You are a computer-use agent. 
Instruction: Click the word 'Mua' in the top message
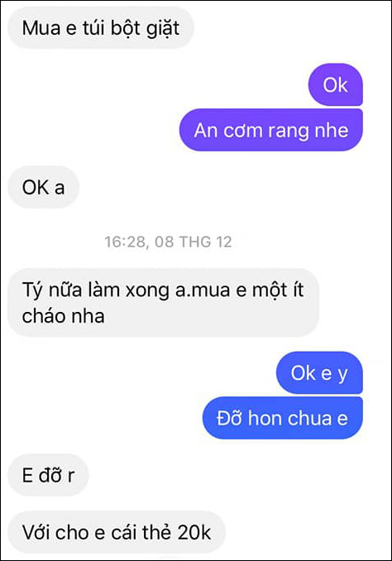tap(41, 28)
